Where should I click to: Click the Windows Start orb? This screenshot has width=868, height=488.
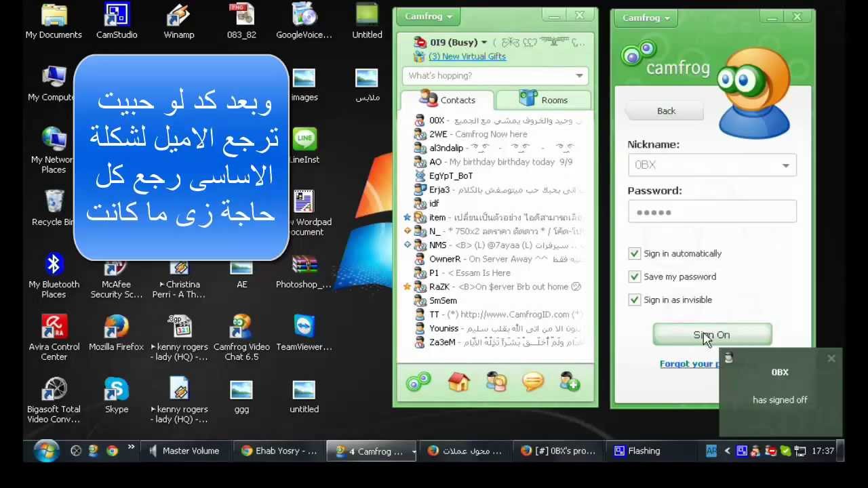click(47, 451)
